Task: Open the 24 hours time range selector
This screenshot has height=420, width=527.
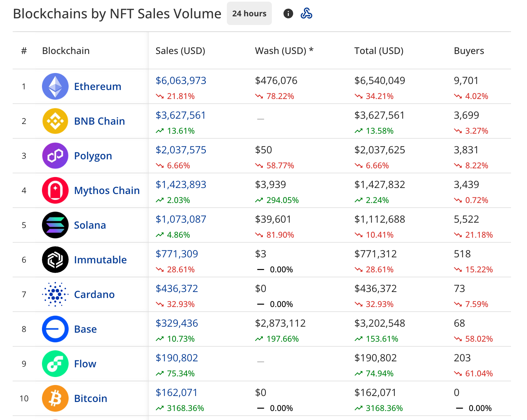Action: (249, 14)
